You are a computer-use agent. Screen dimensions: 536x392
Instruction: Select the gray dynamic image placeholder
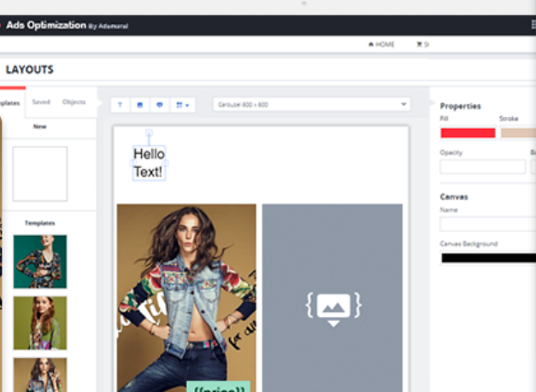(333, 298)
